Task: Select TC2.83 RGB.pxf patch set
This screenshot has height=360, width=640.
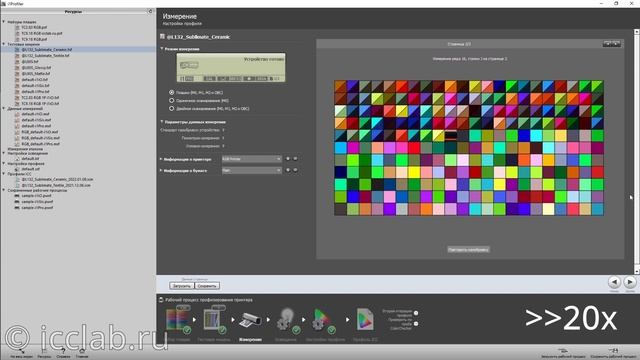Action: [x=34, y=27]
